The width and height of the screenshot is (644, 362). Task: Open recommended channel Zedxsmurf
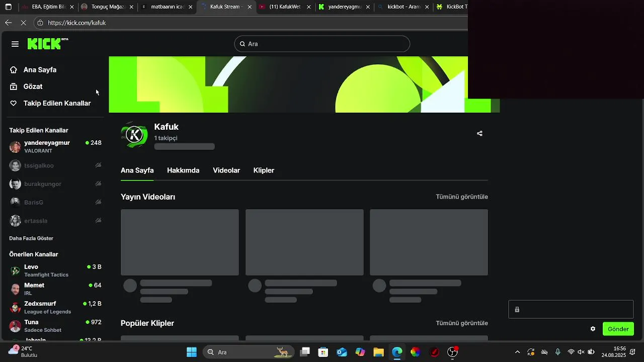(55, 307)
